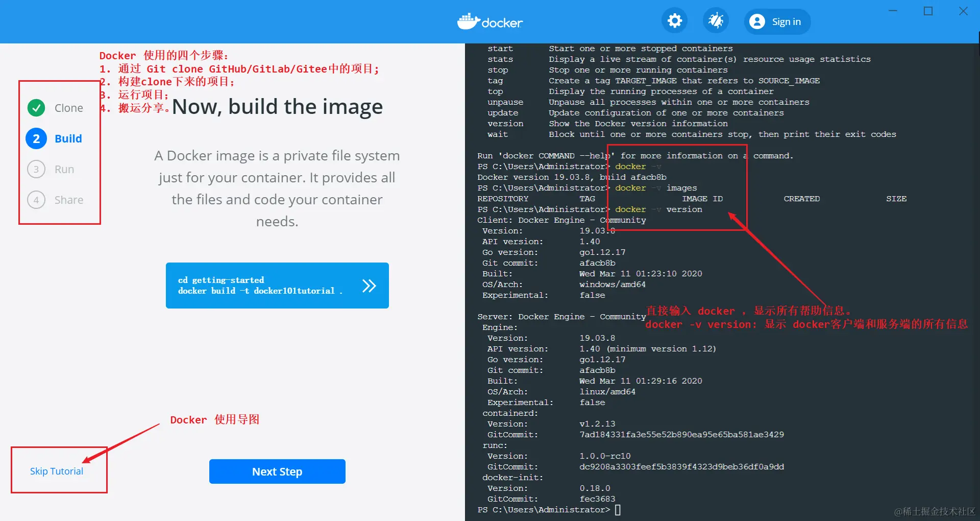
Task: Click the containerd GitCommit hash starting with 7ad1843
Action: pos(681,435)
